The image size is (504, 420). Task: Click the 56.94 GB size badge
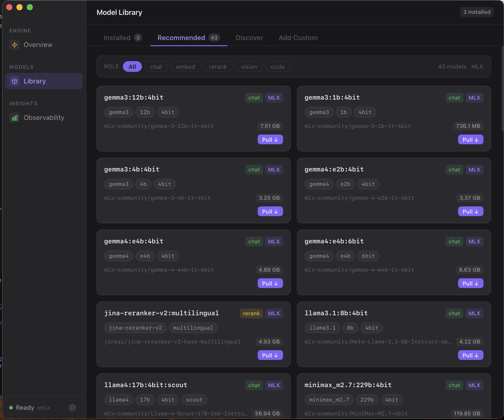click(267, 414)
